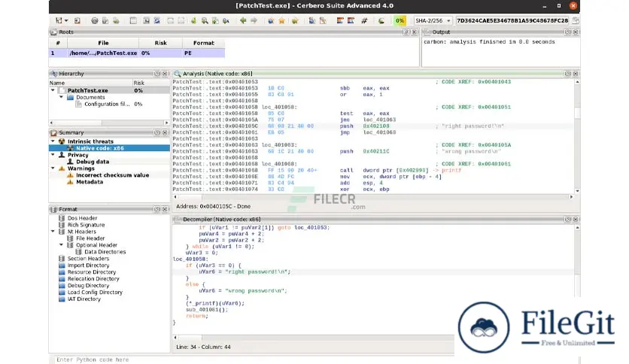
Task: Collapse the Privacy group
Action: pyautogui.click(x=53, y=155)
